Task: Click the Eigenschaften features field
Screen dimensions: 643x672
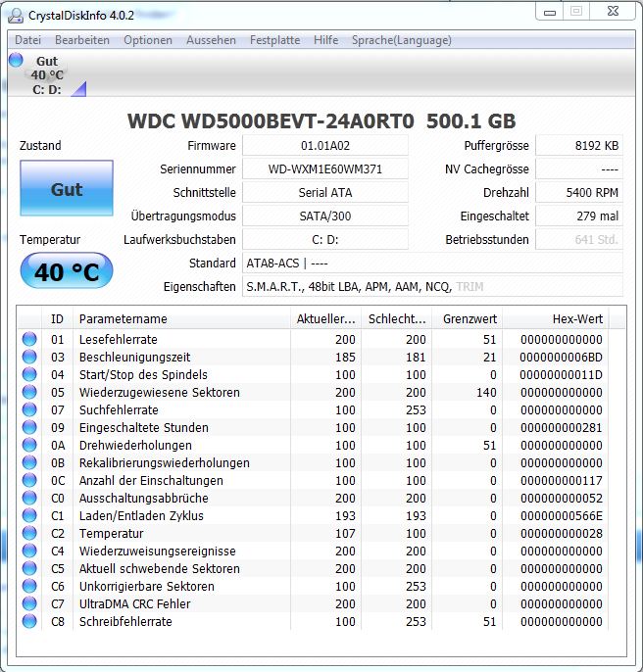Action: [433, 287]
